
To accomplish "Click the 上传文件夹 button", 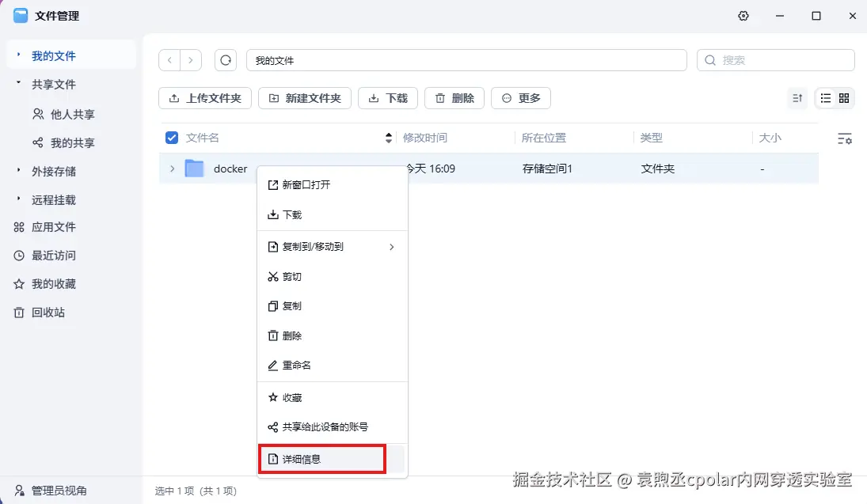I will click(205, 98).
